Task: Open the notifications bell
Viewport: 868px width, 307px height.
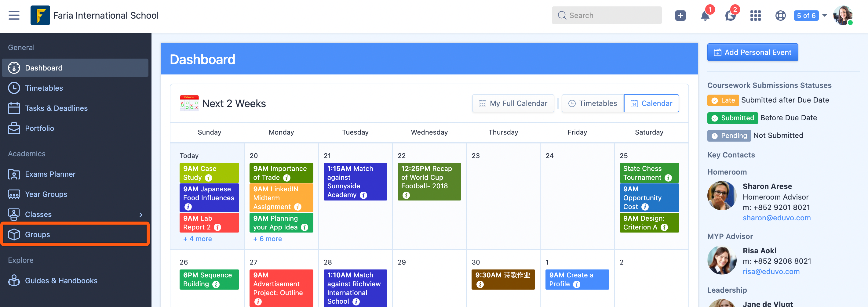Action: coord(705,16)
